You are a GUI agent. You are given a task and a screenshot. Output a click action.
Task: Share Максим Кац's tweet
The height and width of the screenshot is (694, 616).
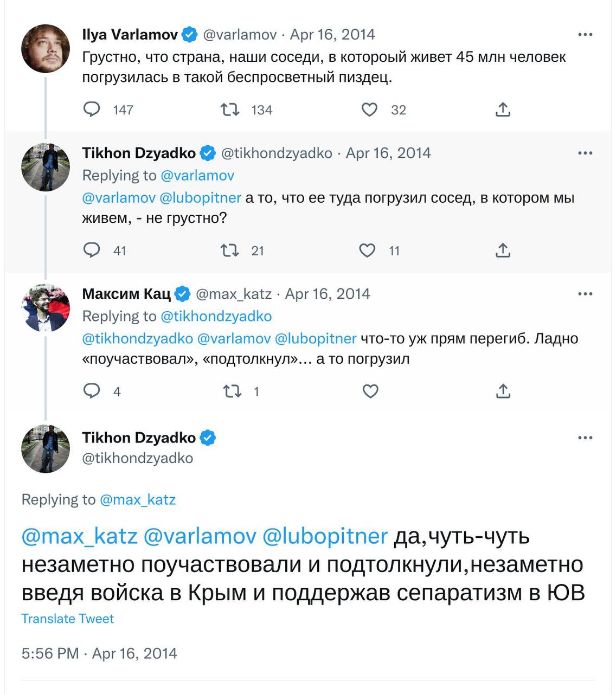point(503,391)
